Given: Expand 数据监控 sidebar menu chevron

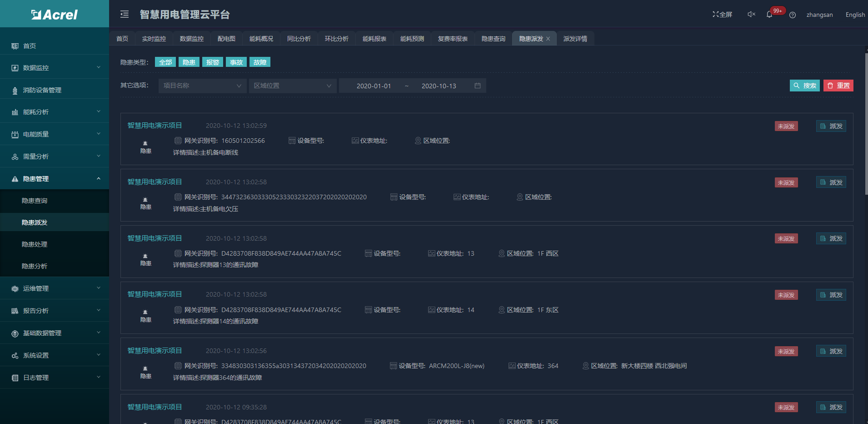Looking at the screenshot, I should (x=99, y=68).
